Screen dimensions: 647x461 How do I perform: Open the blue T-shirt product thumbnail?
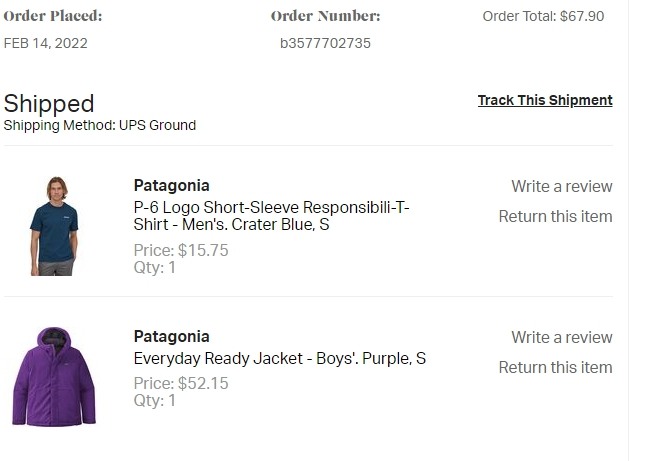(54, 226)
